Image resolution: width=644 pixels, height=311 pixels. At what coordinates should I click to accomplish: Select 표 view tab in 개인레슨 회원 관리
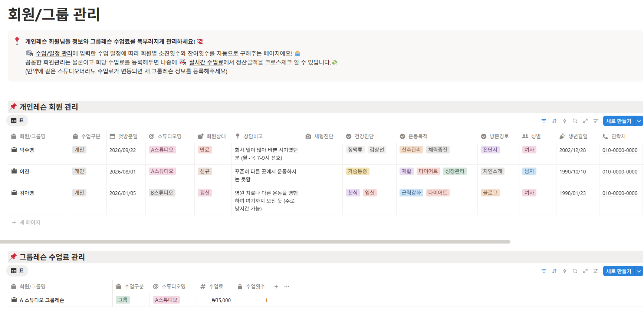click(x=17, y=120)
